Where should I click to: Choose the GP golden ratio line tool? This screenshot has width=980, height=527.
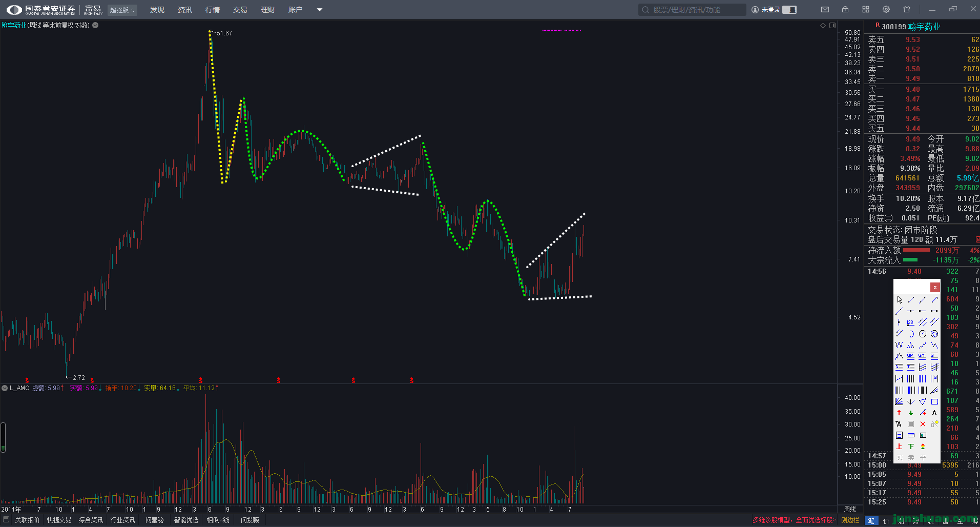coord(910,356)
